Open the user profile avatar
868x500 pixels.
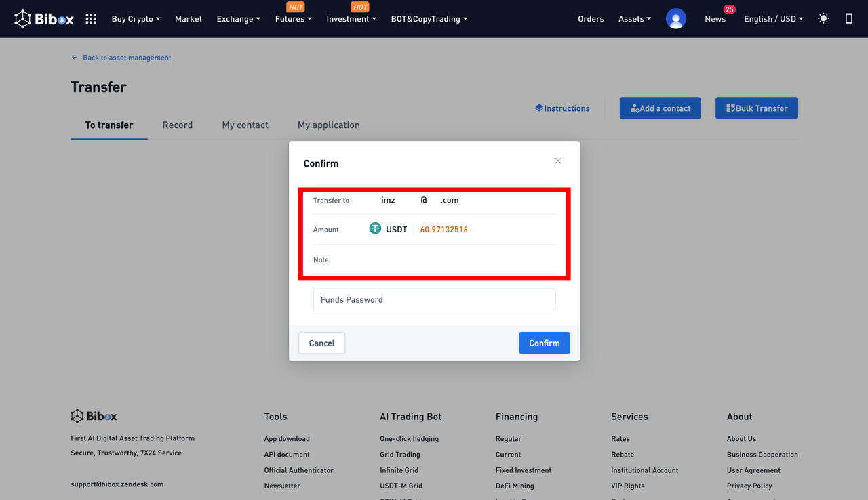675,19
